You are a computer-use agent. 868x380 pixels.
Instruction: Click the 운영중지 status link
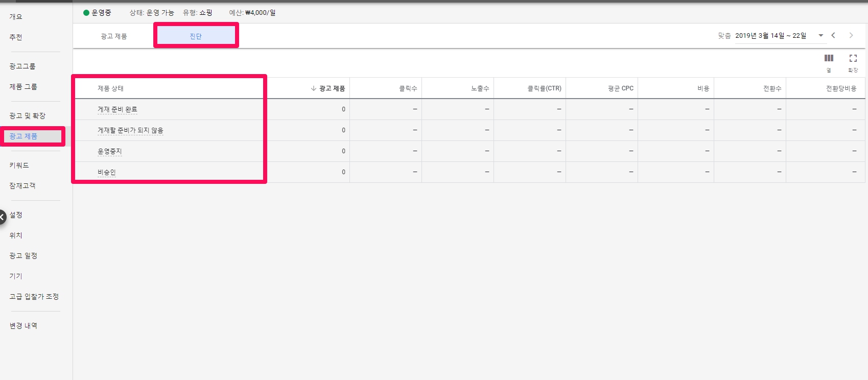coord(110,151)
